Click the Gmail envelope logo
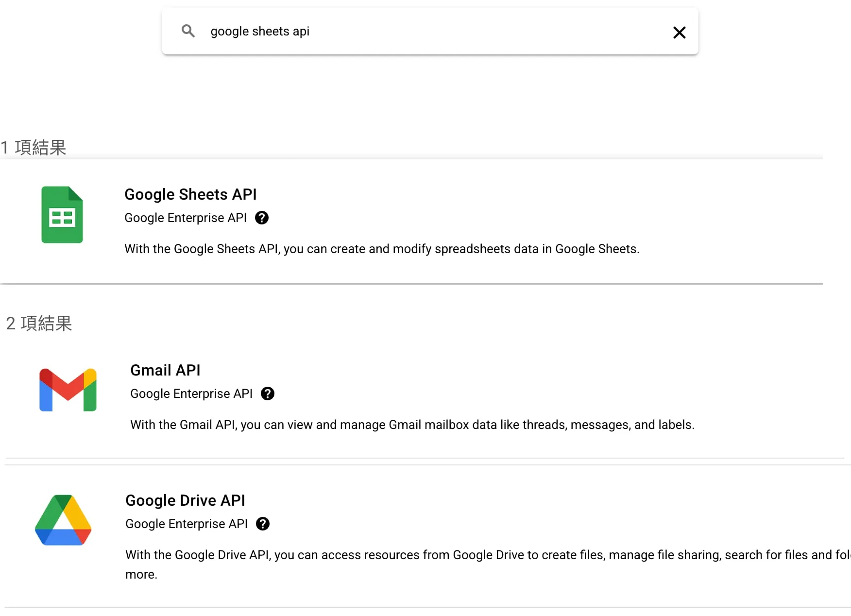Viewport: 851px width, 616px height. (68, 390)
